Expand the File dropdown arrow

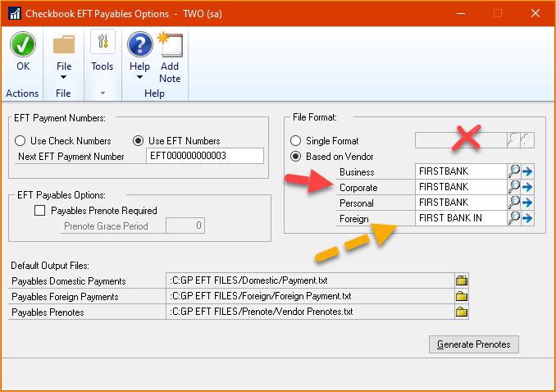click(63, 77)
